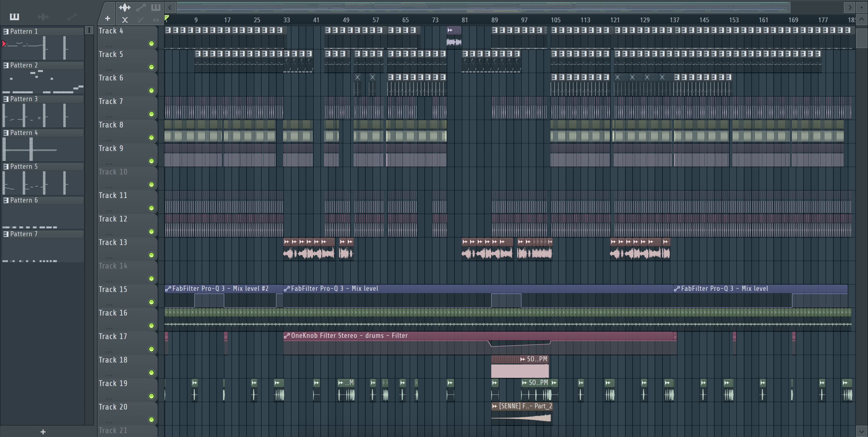Viewport: 868px width, 437px height.
Task: Click the X icon below the audio focus icon
Action: click(125, 20)
